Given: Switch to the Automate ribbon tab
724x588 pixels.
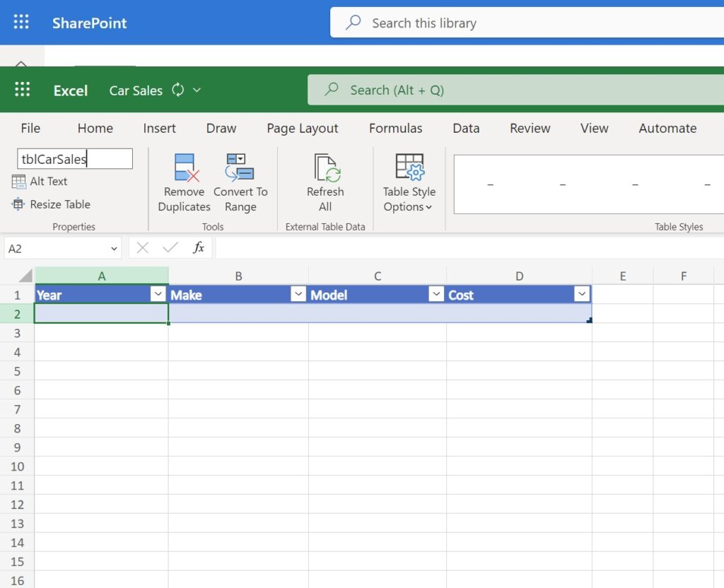Looking at the screenshot, I should 667,128.
